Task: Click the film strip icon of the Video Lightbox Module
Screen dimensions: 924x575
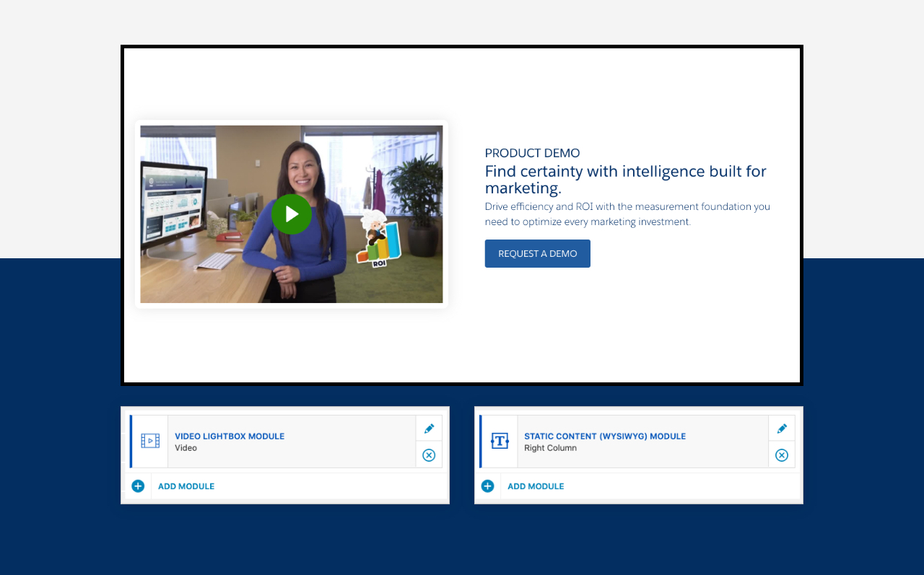Action: click(x=150, y=441)
